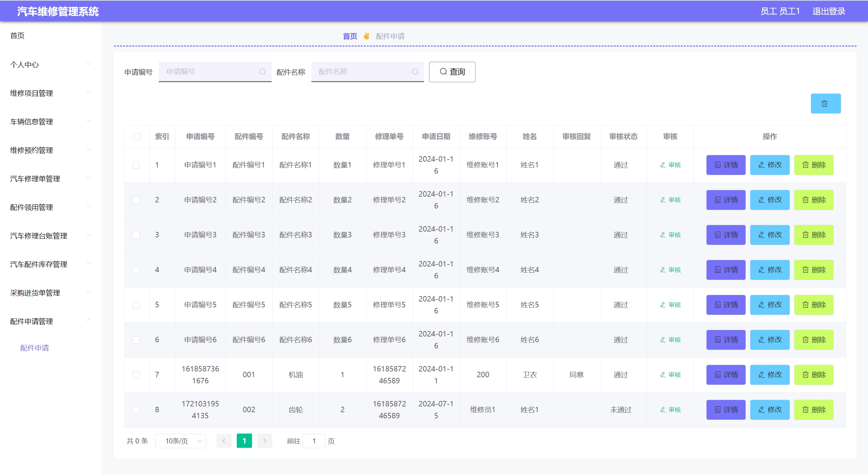The image size is (868, 475).
Task: Click the 查询 search button
Action: point(452,72)
